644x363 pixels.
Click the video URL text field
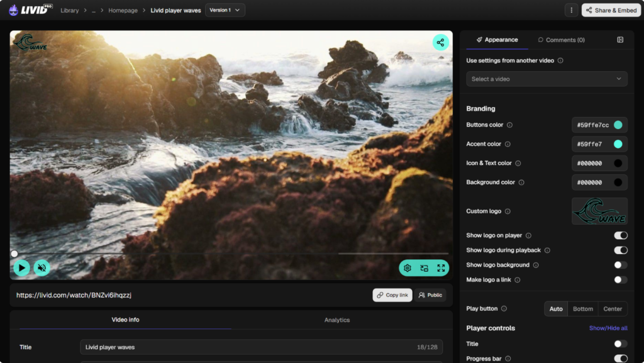[74, 295]
